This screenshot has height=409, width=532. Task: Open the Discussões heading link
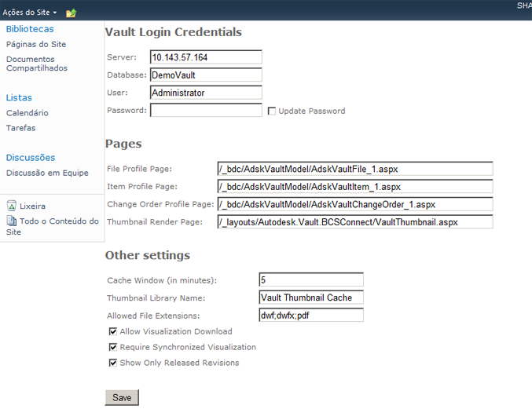31,158
